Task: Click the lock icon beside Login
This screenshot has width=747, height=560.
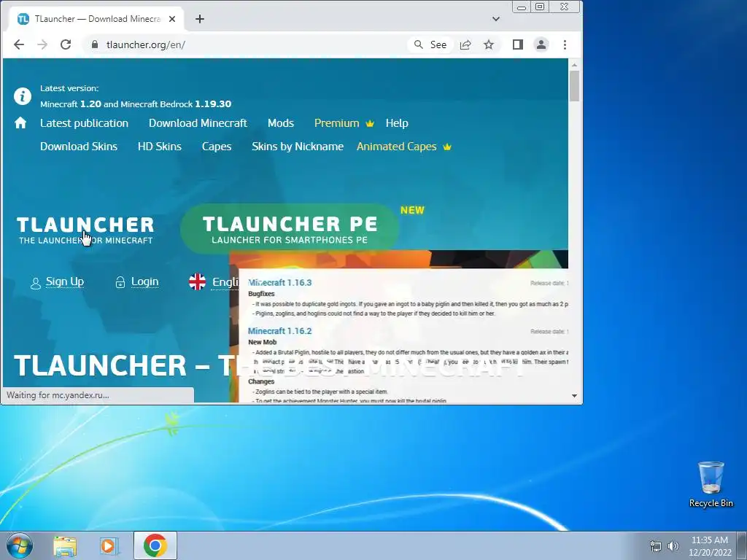Action: coord(120,282)
